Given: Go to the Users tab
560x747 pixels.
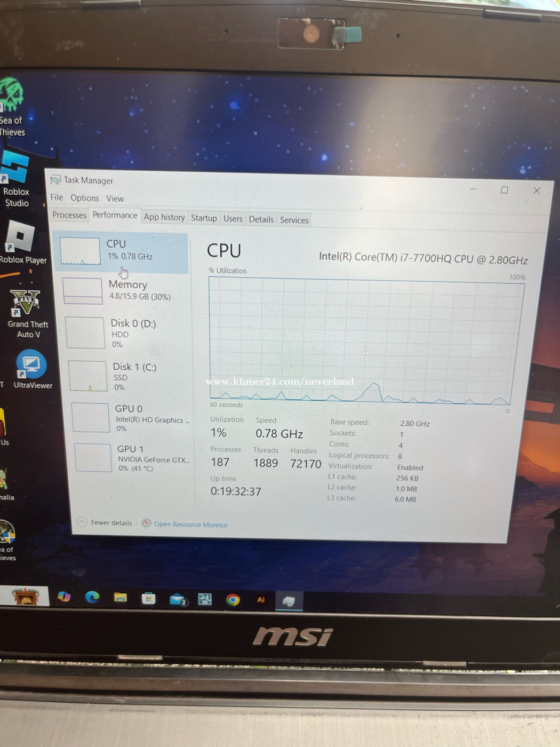Looking at the screenshot, I should pos(233,219).
